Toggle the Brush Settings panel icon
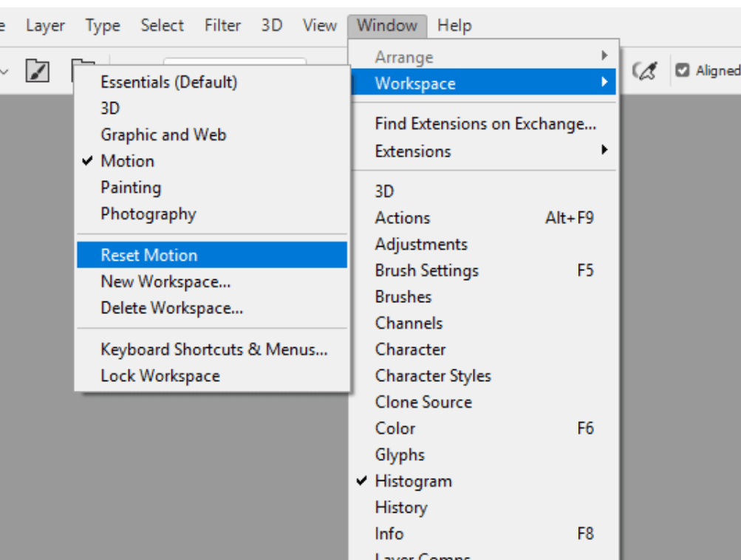 (x=38, y=71)
